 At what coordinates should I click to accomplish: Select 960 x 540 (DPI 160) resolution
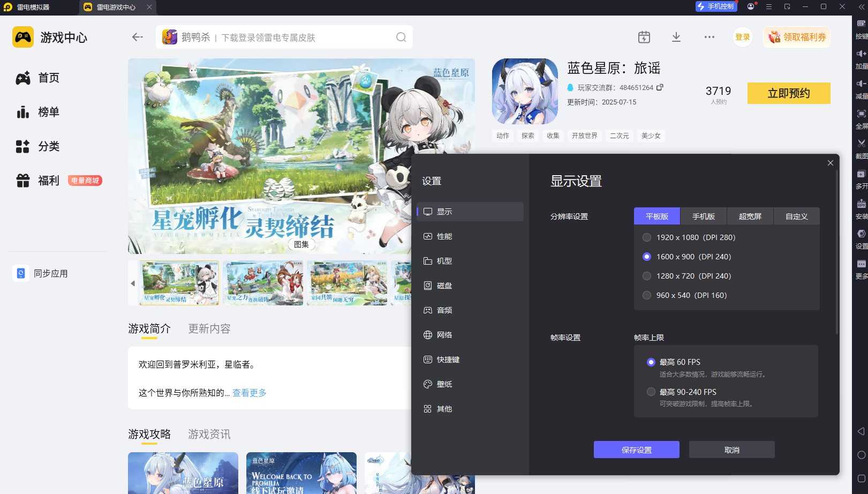(x=647, y=295)
